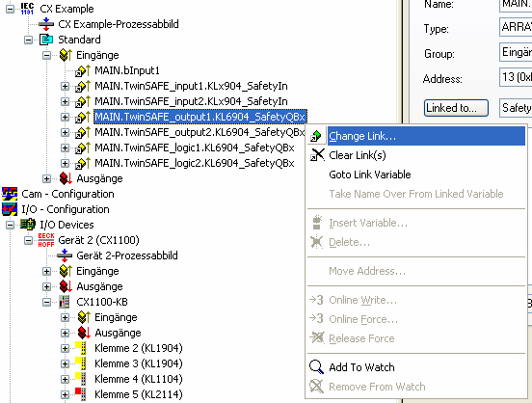Select Add To Watch menu entry

(416, 367)
